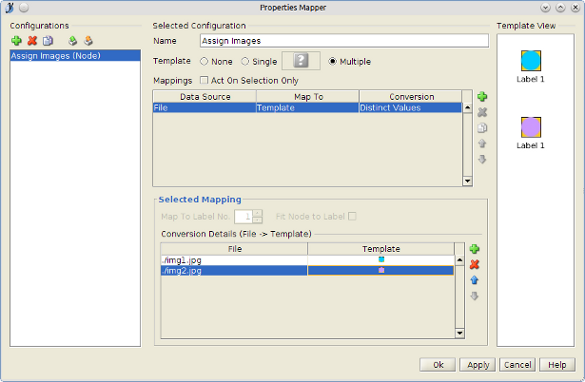585x382 pixels.
Task: Increment Map To Label No. spinner
Action: tap(257, 213)
